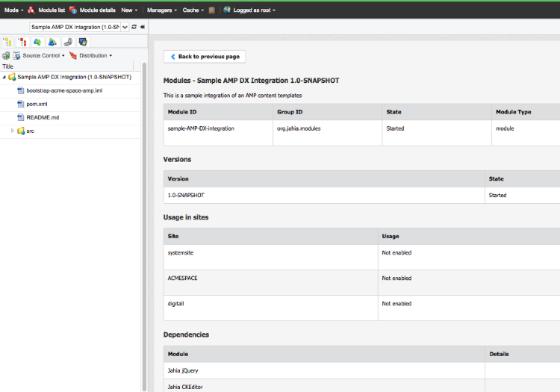
Task: Click the module folder icon in tree root
Action: coord(12,77)
